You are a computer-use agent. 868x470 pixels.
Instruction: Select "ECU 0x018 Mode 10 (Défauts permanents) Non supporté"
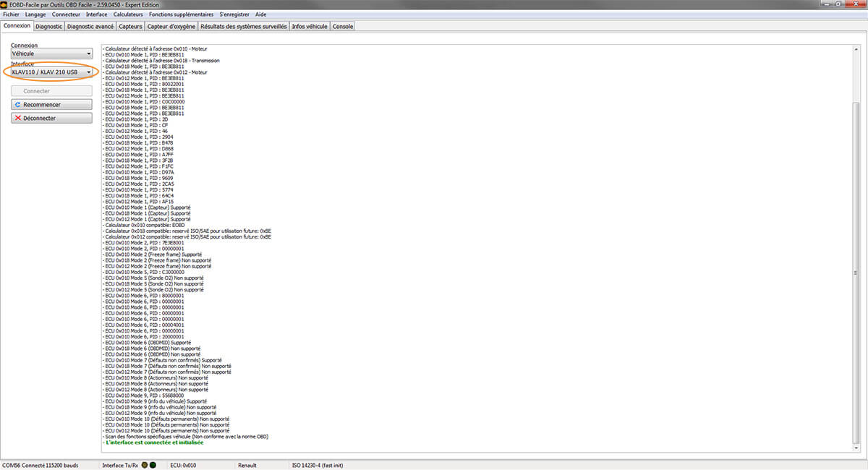tap(166, 424)
